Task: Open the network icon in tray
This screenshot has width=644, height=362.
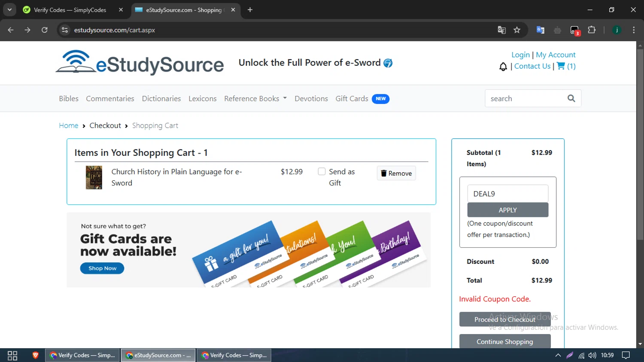Action: pyautogui.click(x=581, y=355)
